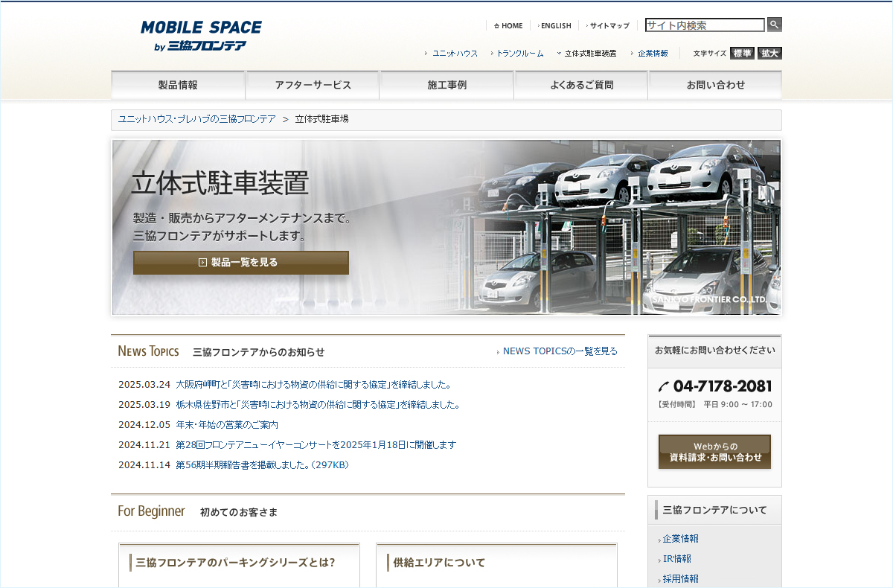Click the Webからの資料請求・お問い合わせ button
This screenshot has height=588, width=893.
click(714, 452)
